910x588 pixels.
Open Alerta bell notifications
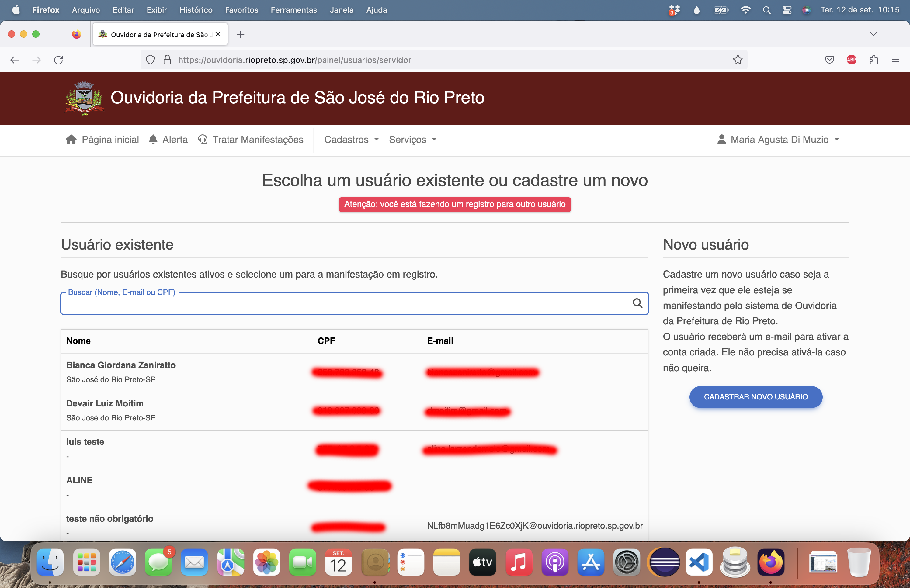153,139
